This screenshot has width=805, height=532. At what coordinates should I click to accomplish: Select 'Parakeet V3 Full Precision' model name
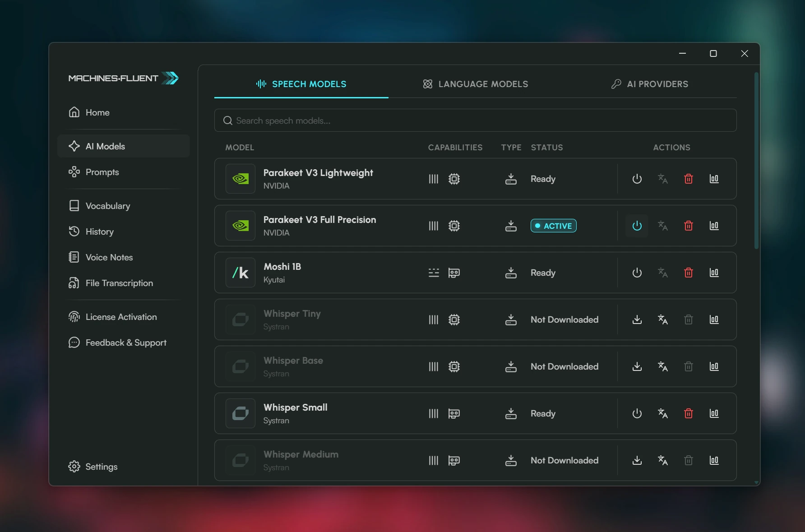[319, 220]
